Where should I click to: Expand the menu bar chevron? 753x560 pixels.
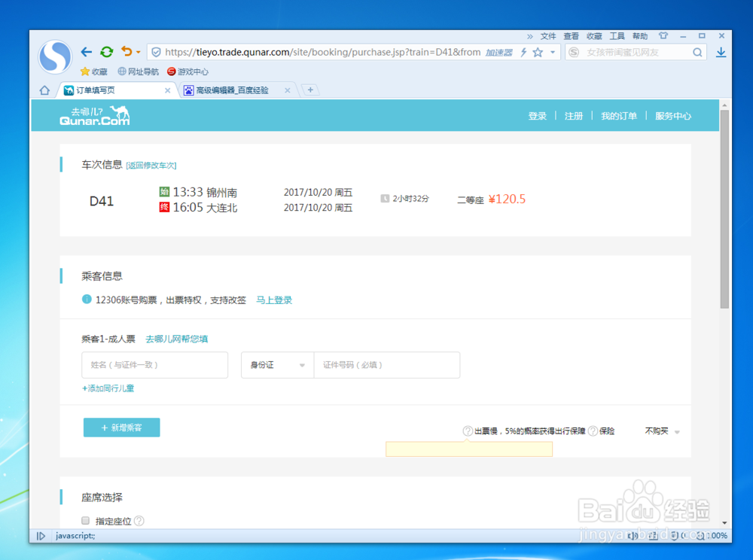click(529, 36)
